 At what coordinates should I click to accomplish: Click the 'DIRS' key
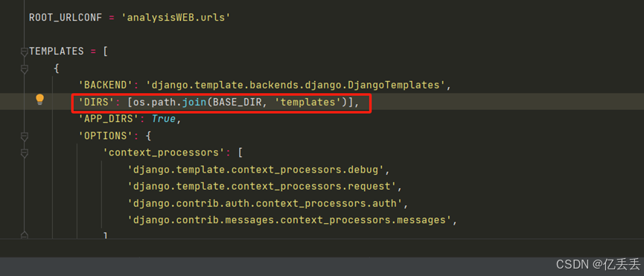tap(96, 103)
